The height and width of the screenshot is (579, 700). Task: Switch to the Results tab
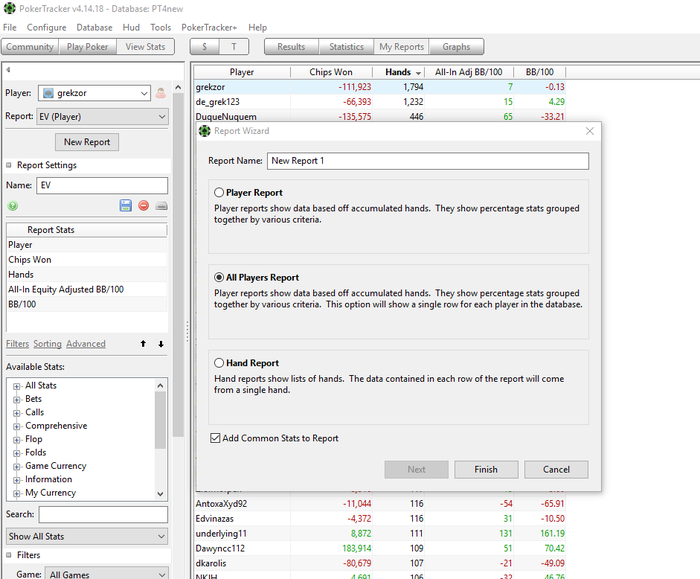click(x=291, y=46)
